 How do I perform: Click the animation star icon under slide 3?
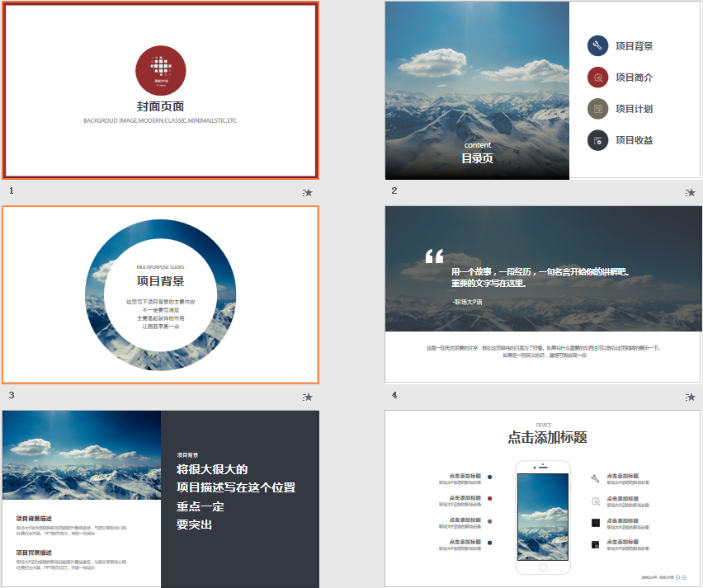point(307,397)
